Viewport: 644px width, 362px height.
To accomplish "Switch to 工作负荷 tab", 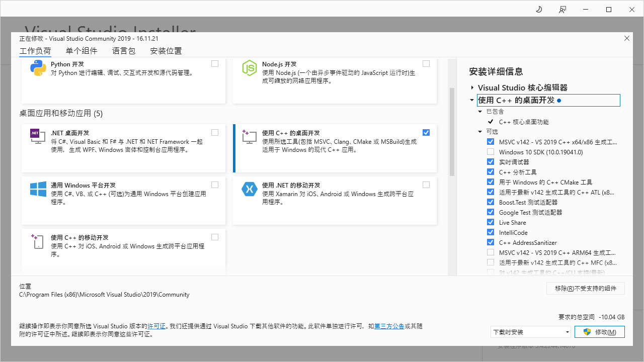I will [35, 51].
